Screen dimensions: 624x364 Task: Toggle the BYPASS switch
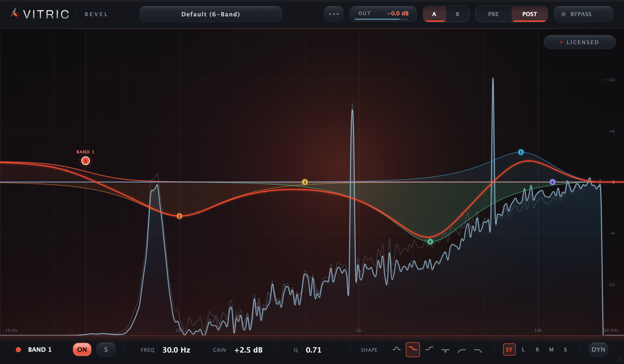584,14
